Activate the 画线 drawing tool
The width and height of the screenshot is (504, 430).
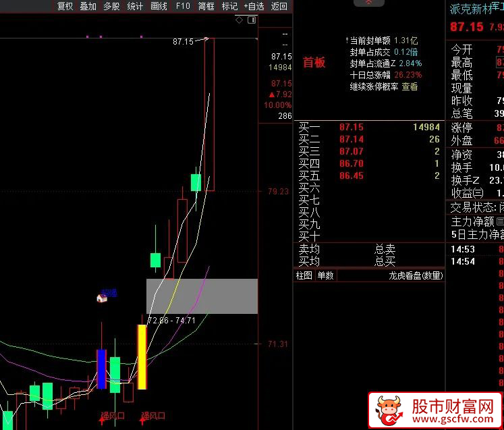pos(159,6)
